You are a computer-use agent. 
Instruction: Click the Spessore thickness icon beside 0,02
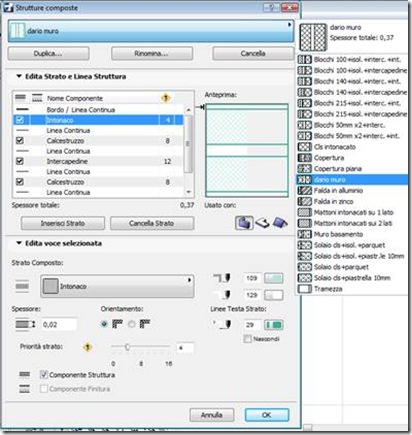point(25,324)
